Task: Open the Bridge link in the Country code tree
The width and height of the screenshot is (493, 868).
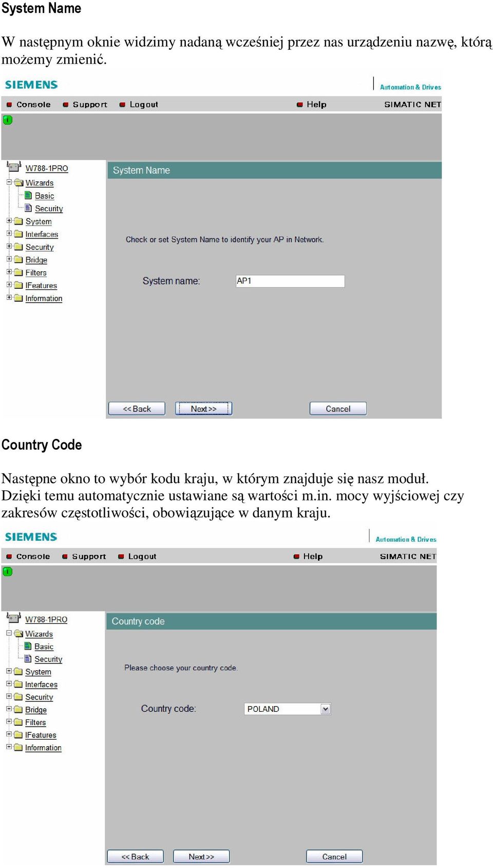Action: coord(36,710)
